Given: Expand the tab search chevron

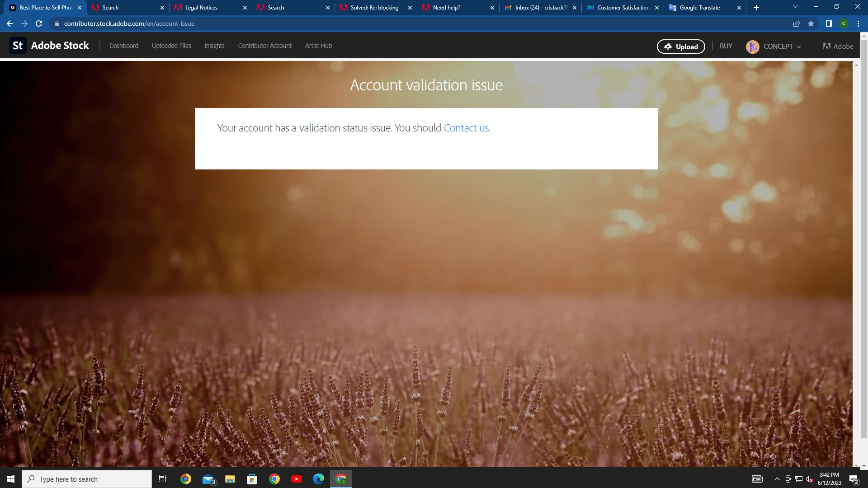Looking at the screenshot, I should [x=795, y=7].
